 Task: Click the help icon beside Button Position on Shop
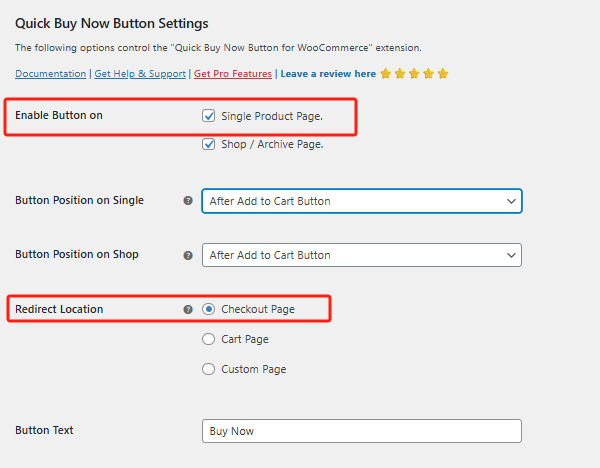coord(188,255)
